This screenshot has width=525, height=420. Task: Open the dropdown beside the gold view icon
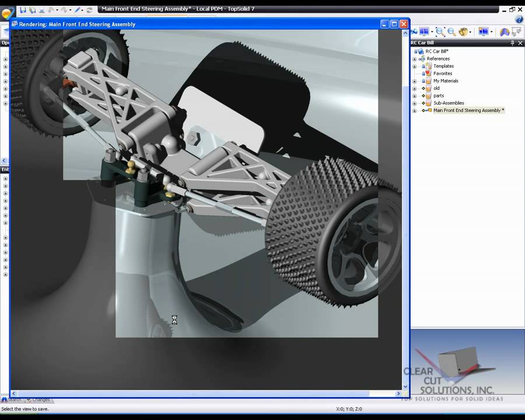[x=470, y=32]
